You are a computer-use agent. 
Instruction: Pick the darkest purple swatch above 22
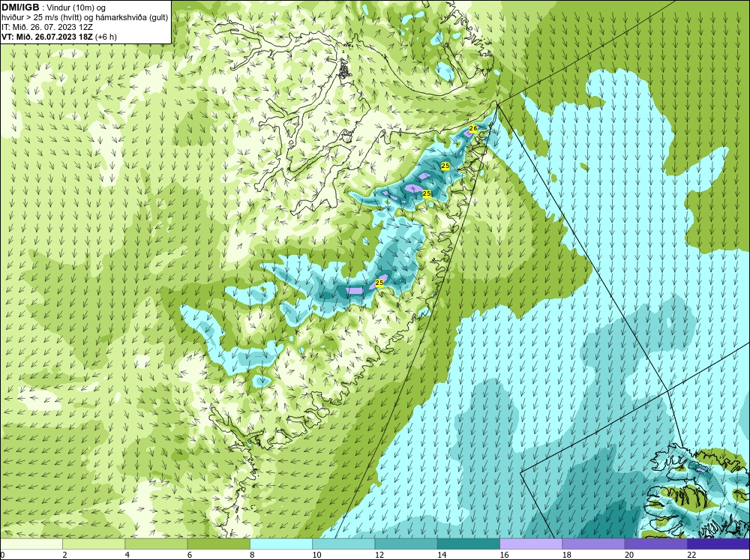point(718,544)
